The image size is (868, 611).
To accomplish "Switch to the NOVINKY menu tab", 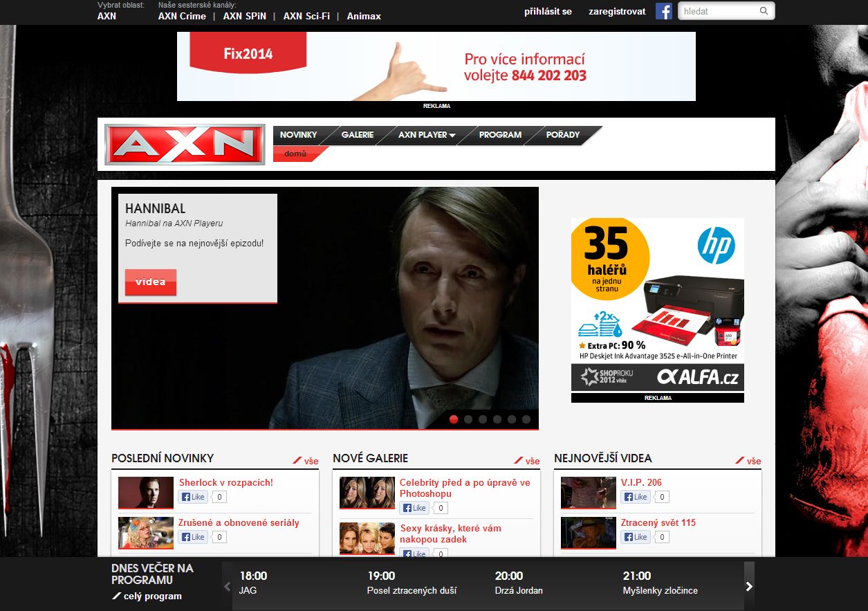I will [x=298, y=135].
